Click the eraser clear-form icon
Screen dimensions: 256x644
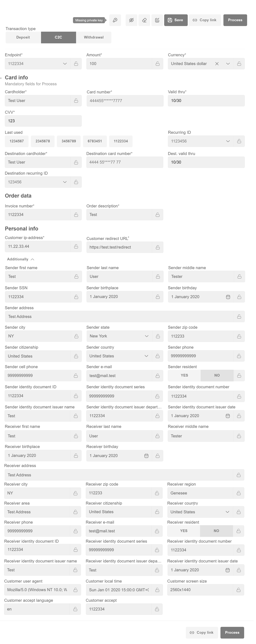pos(144,20)
